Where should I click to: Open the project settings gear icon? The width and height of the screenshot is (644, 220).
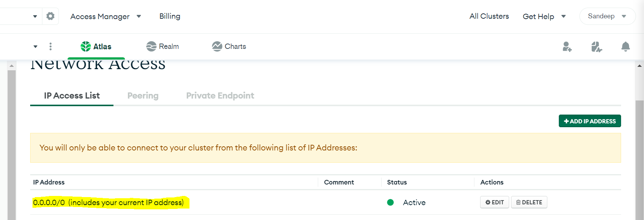[x=50, y=16]
